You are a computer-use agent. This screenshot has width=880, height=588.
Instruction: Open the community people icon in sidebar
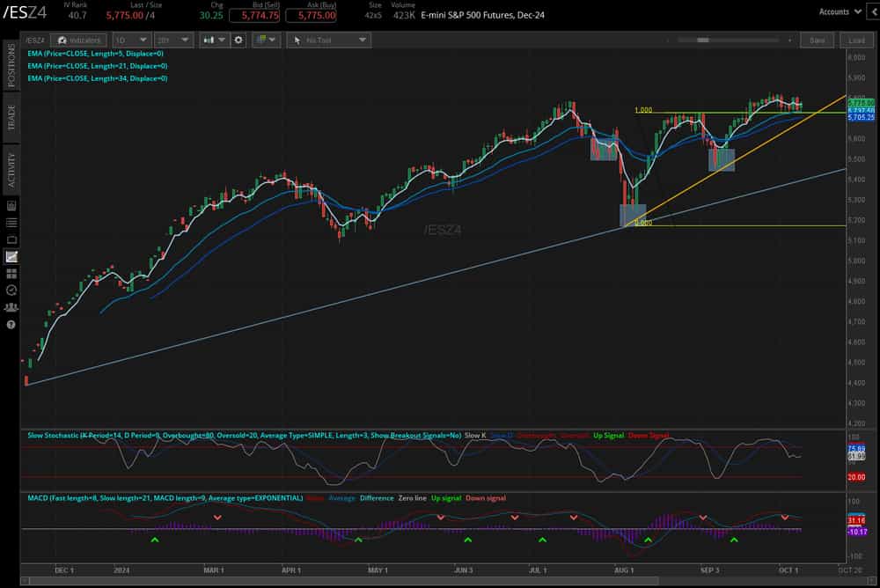pos(11,306)
